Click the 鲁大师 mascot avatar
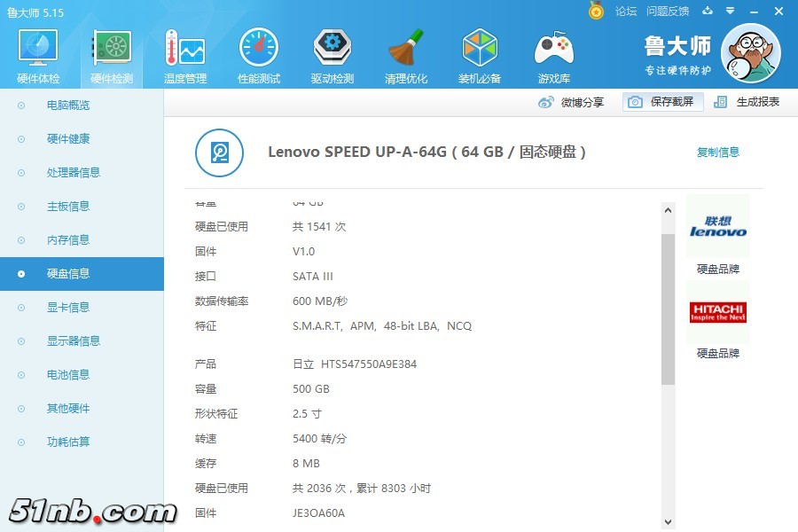This screenshot has height=532, width=798. 751,53
